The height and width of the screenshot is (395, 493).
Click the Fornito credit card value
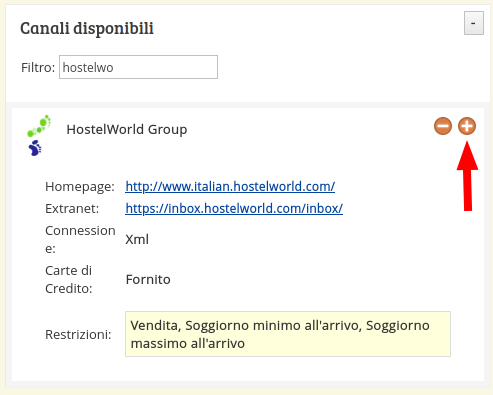148,279
